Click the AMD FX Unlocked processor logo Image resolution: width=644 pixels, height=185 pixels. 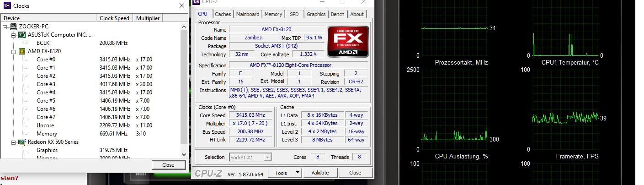(348, 41)
